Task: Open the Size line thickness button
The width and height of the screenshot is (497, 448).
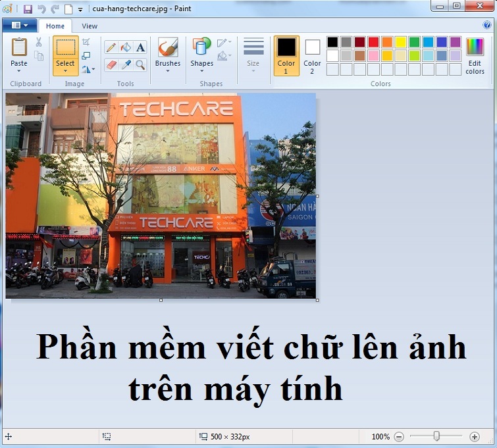Action: pyautogui.click(x=253, y=55)
